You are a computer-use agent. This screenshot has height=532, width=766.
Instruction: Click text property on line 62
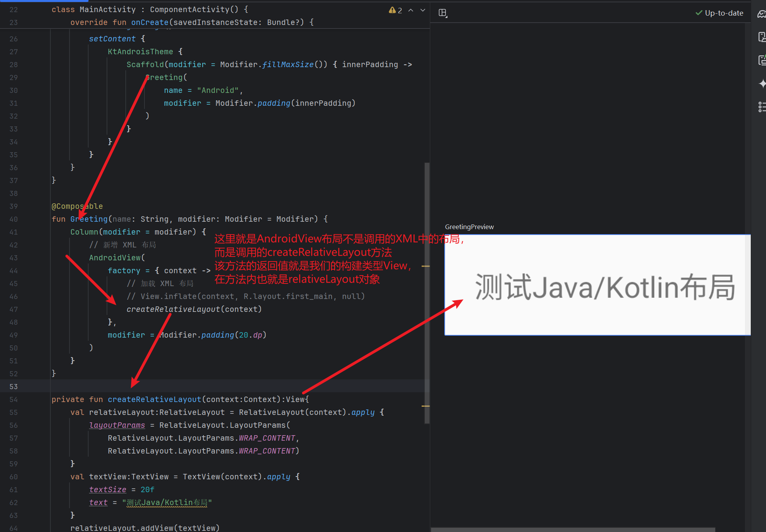pyautogui.click(x=98, y=502)
